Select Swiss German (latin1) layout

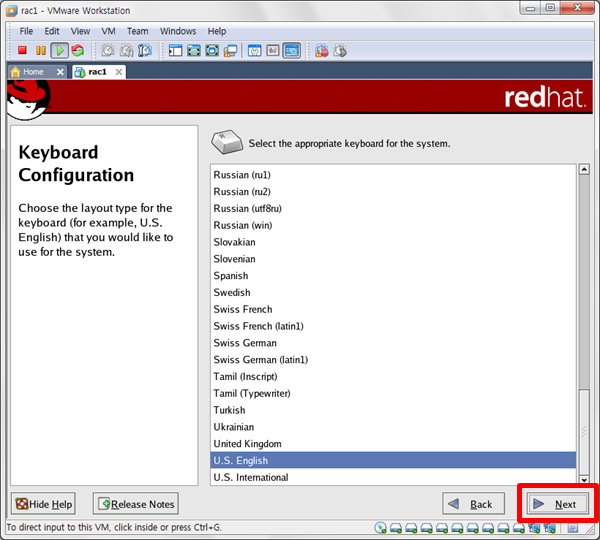(393, 360)
